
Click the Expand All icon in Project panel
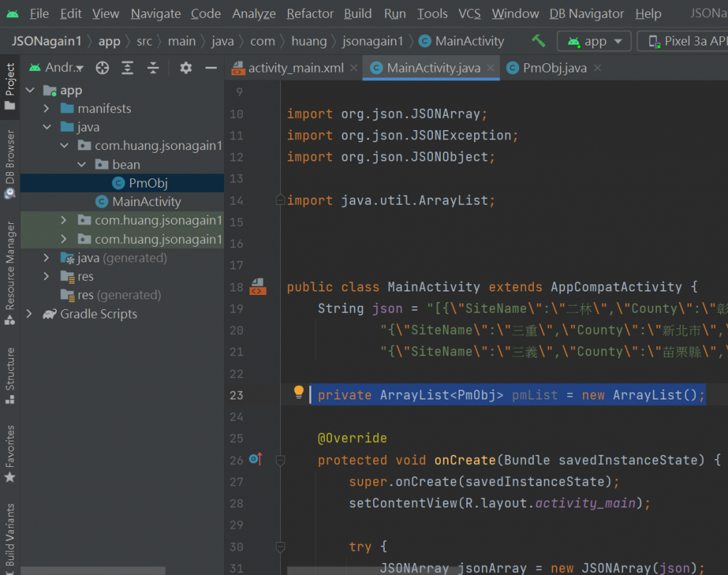pos(128,68)
